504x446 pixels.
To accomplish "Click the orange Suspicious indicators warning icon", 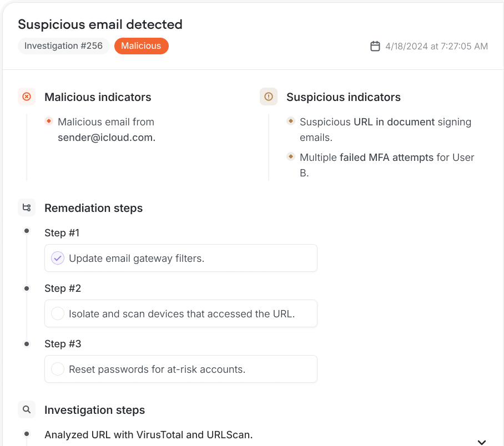I will (269, 97).
